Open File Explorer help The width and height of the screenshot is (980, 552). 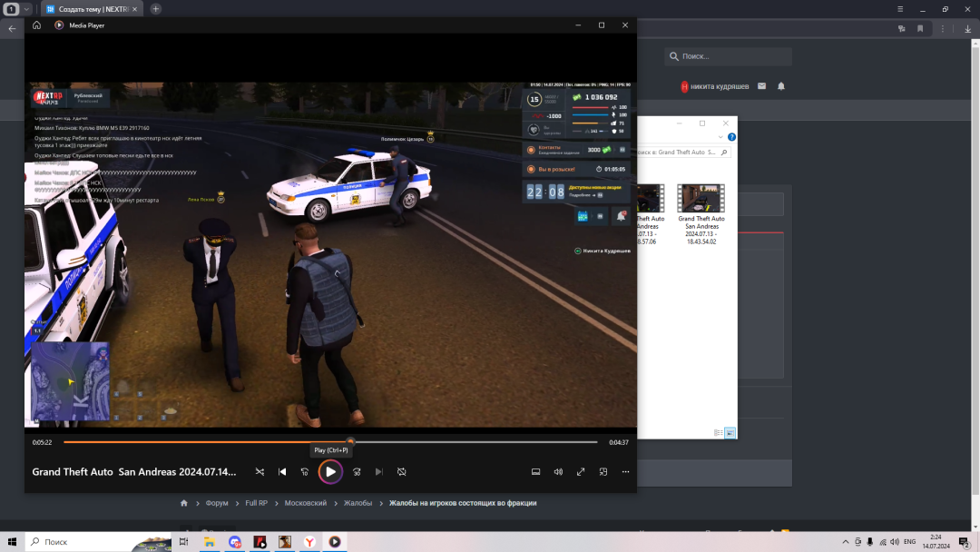point(732,137)
